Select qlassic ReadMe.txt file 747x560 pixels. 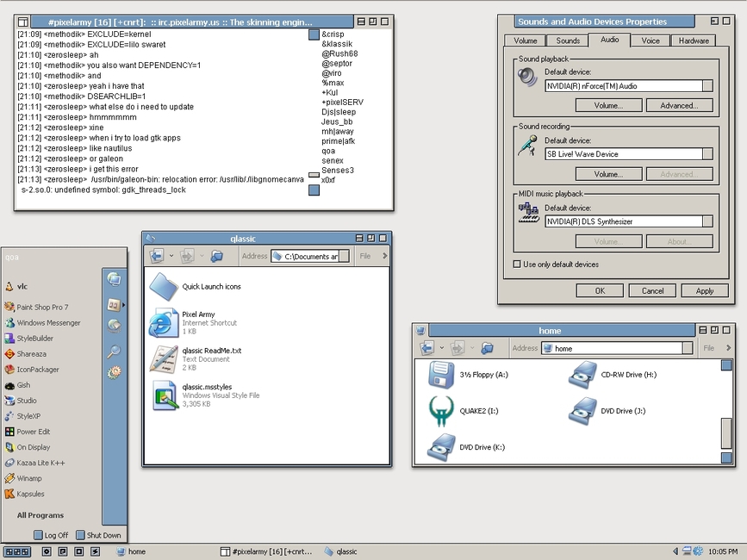[196, 359]
